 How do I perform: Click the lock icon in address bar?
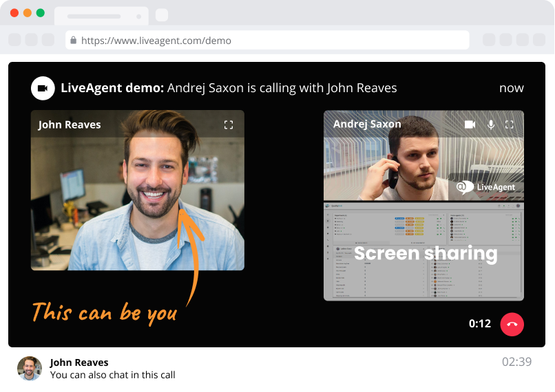72,41
